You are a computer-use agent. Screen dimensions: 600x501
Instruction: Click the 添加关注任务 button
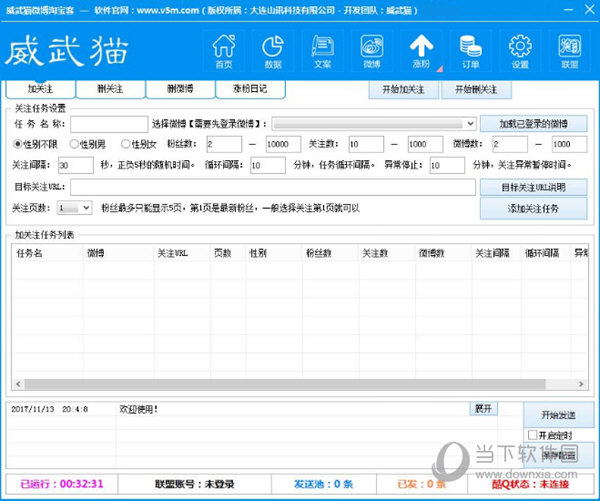pos(533,209)
